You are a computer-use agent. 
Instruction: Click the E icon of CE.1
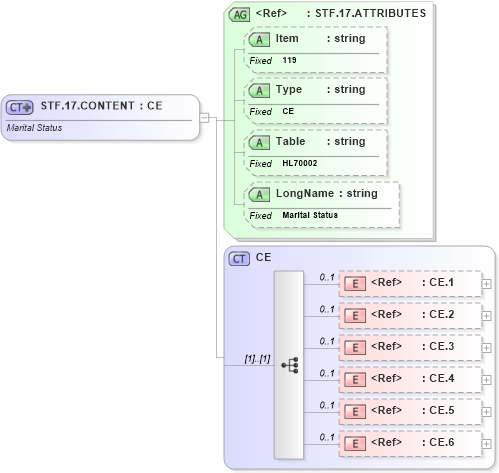coord(355,284)
